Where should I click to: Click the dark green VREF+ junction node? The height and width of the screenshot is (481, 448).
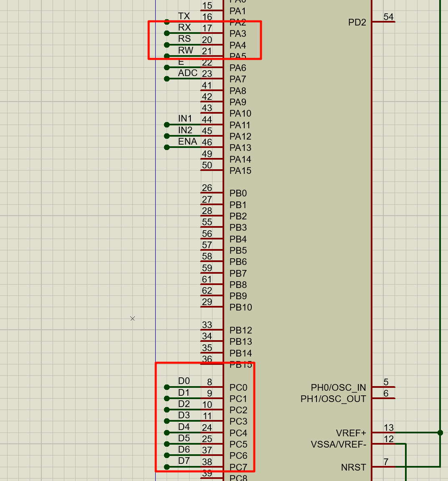click(440, 433)
